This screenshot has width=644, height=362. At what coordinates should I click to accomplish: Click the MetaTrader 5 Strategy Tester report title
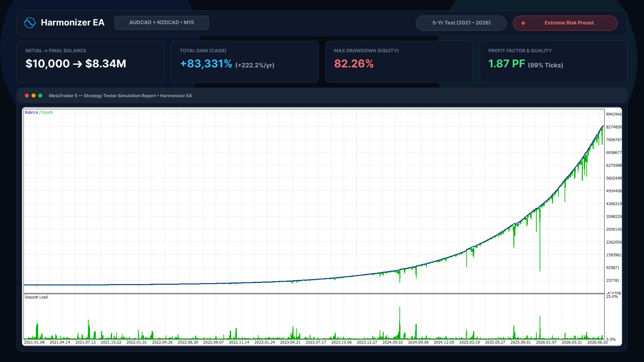pos(120,96)
